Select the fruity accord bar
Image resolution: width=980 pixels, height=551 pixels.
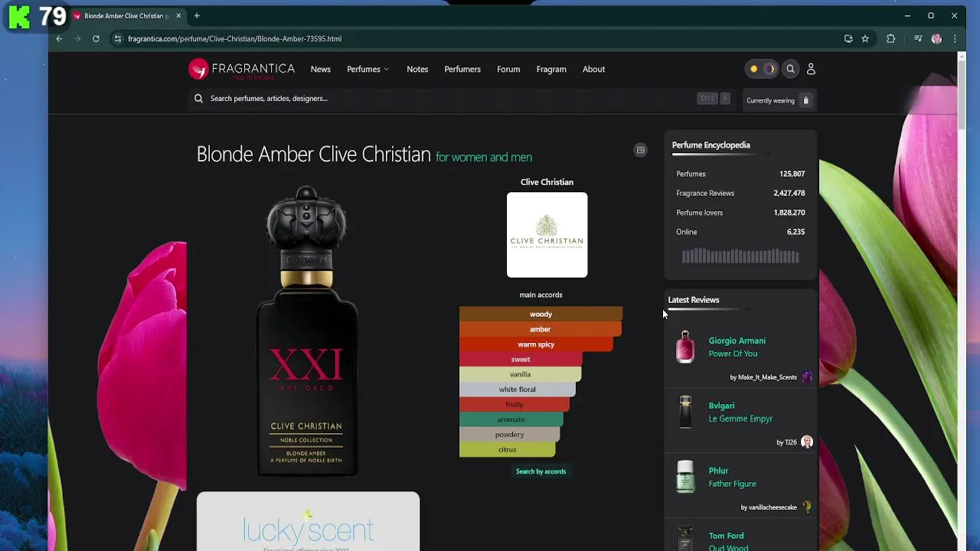coord(514,404)
